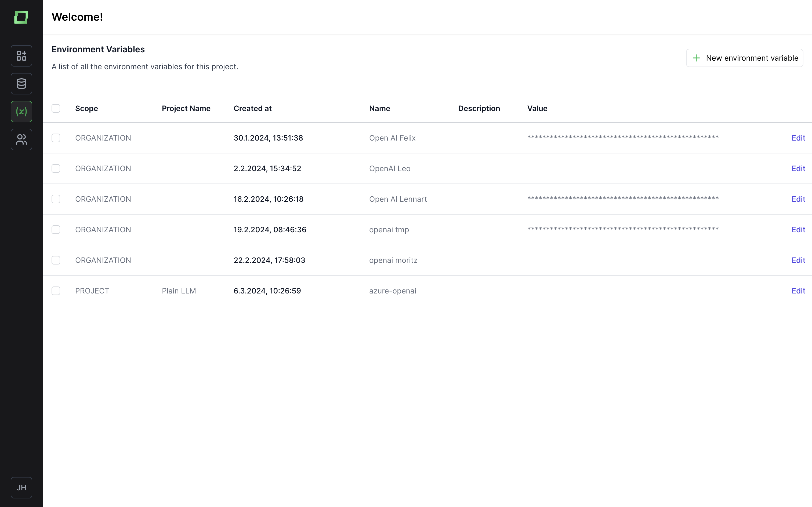Check the box for Open AI Felix row
The image size is (812, 507).
(x=56, y=138)
